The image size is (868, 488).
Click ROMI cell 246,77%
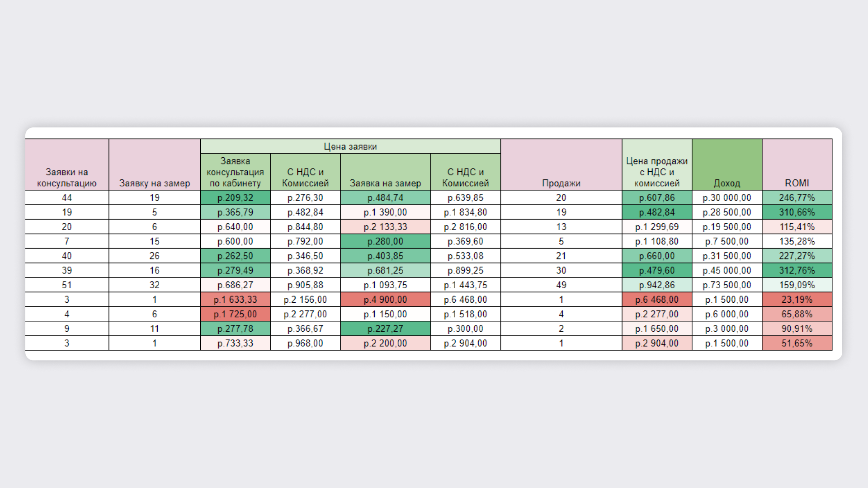[x=797, y=197]
